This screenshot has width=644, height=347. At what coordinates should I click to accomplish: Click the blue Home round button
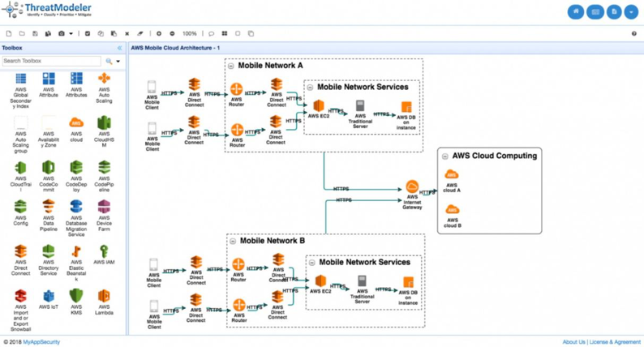coord(576,12)
